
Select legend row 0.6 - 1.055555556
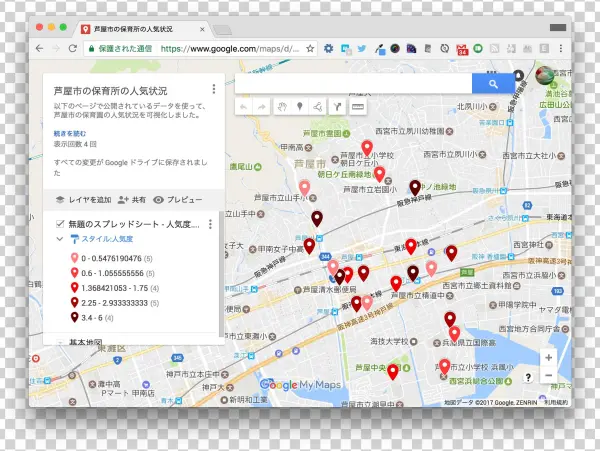(112, 274)
